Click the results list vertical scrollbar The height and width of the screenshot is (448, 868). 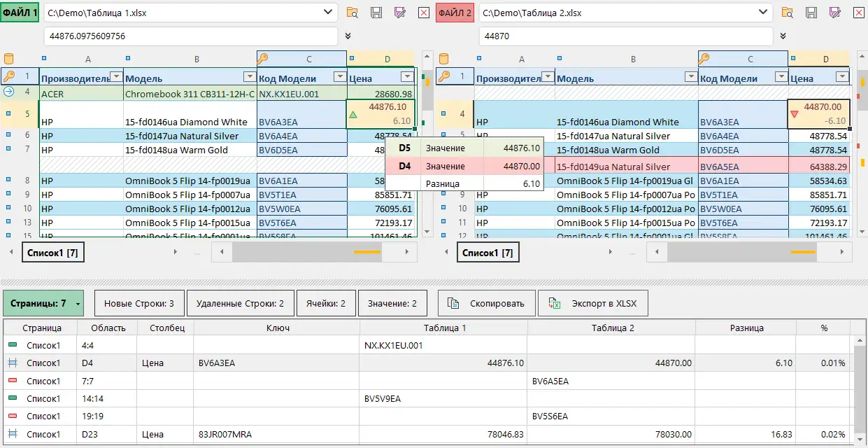[860, 391]
